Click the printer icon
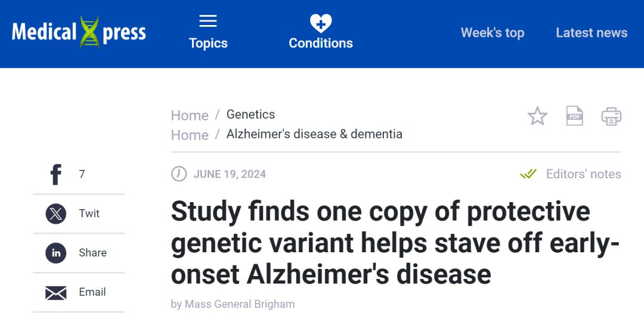 coord(611,116)
